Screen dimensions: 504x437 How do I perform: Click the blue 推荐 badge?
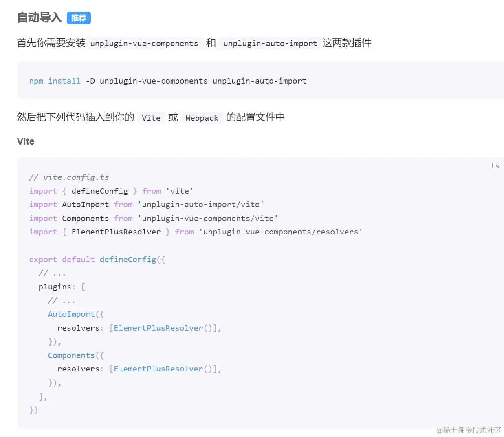point(79,18)
